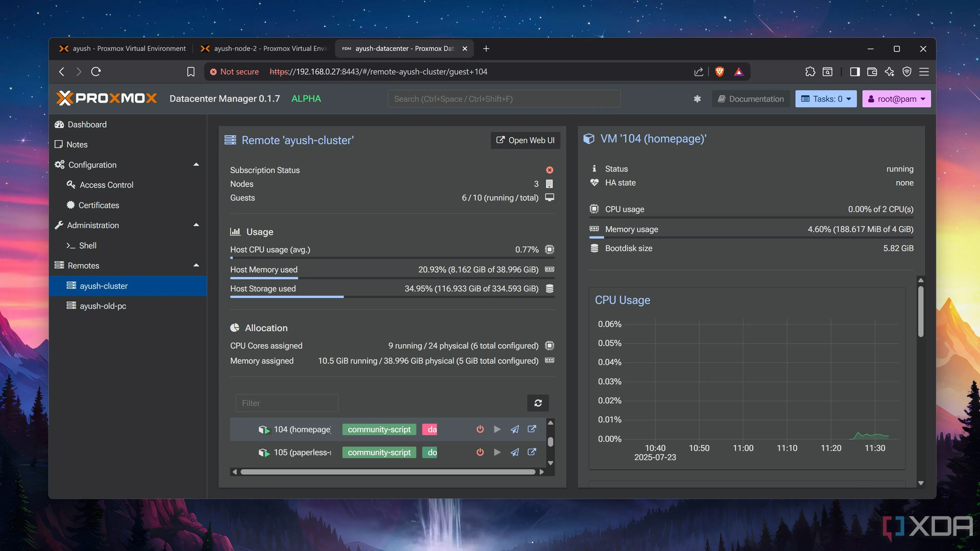This screenshot has height=551, width=980.
Task: Start guest 105 (paperless) play icon
Action: pos(497,452)
